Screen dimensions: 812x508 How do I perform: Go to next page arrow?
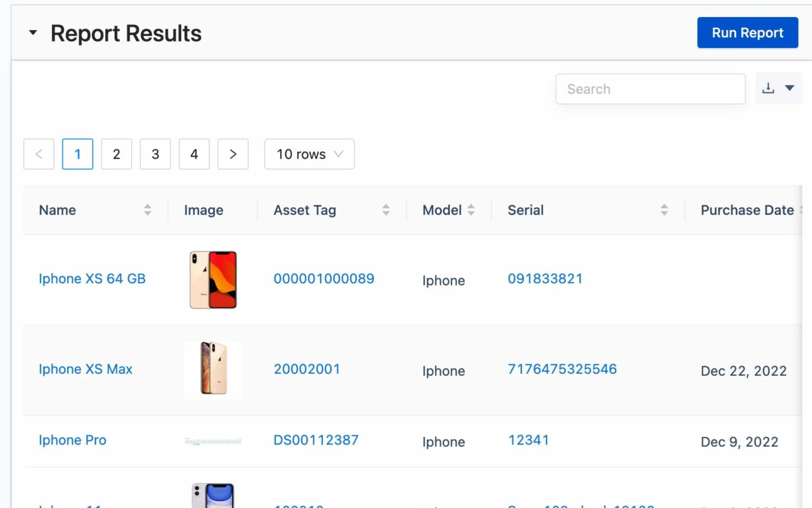pos(233,154)
